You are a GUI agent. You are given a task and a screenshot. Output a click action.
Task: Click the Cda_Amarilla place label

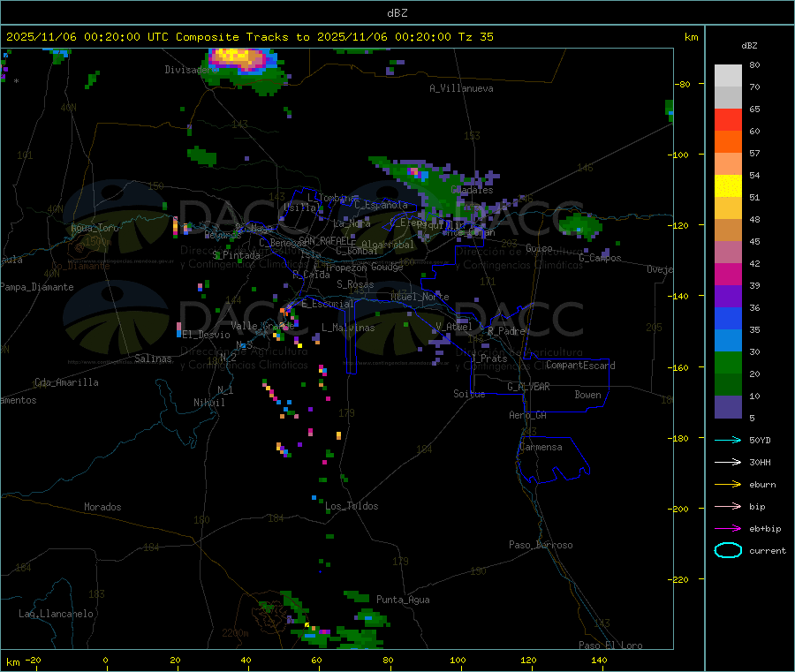pos(66,382)
